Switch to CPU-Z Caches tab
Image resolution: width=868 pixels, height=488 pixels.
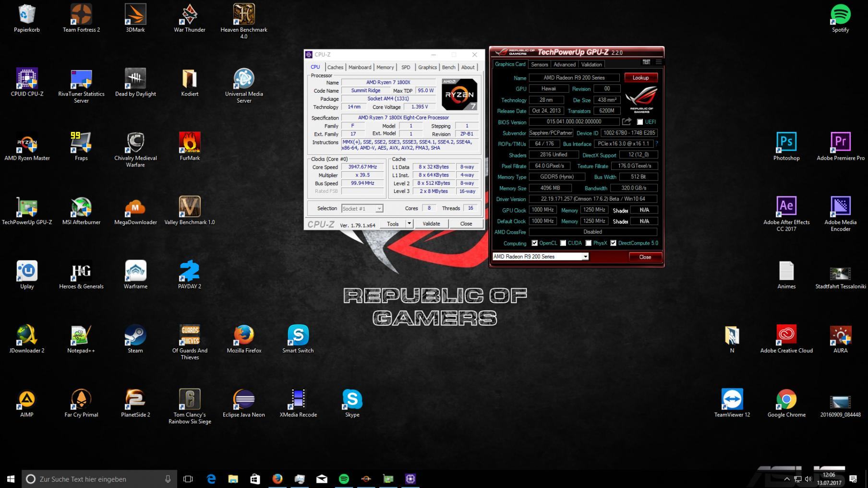click(x=335, y=67)
